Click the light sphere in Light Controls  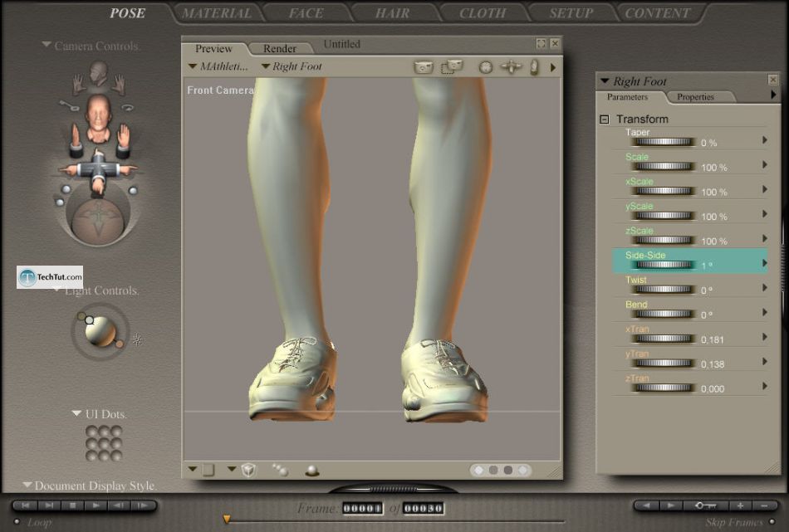click(100, 331)
